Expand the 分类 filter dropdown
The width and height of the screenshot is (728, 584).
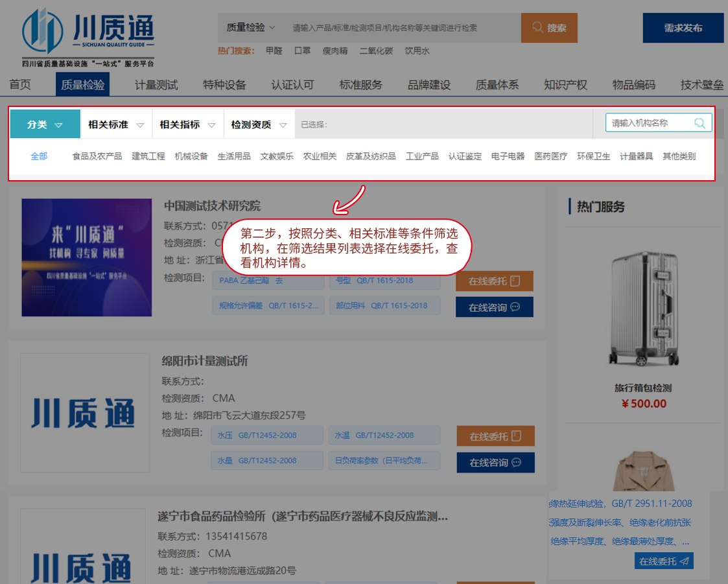tap(45, 124)
